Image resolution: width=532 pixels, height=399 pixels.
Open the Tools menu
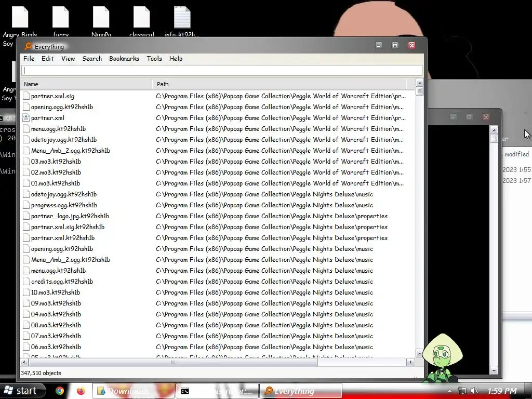(x=154, y=59)
